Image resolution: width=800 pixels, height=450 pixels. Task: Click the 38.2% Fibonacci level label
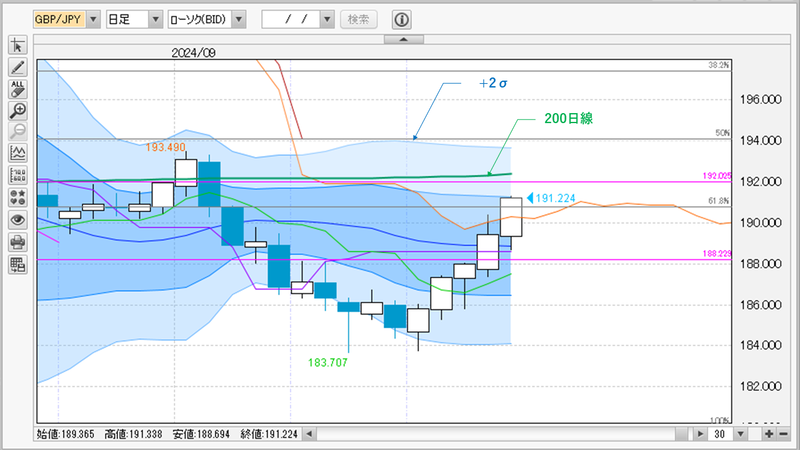[x=718, y=65]
